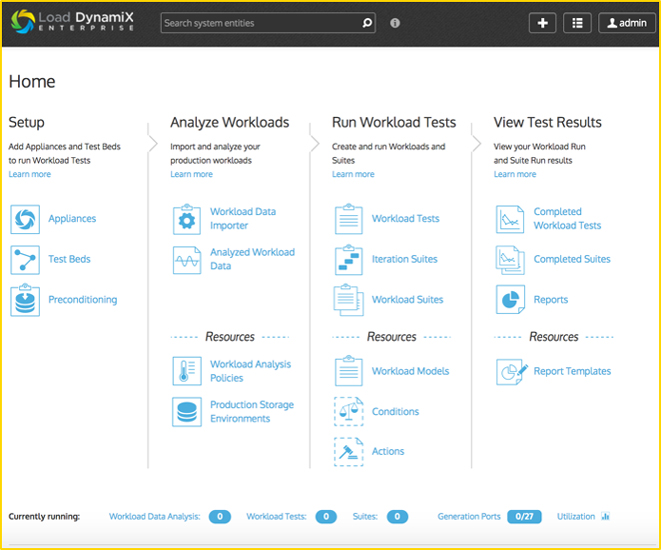
Task: Open the Preconditioning icon
Action: [x=25, y=300]
